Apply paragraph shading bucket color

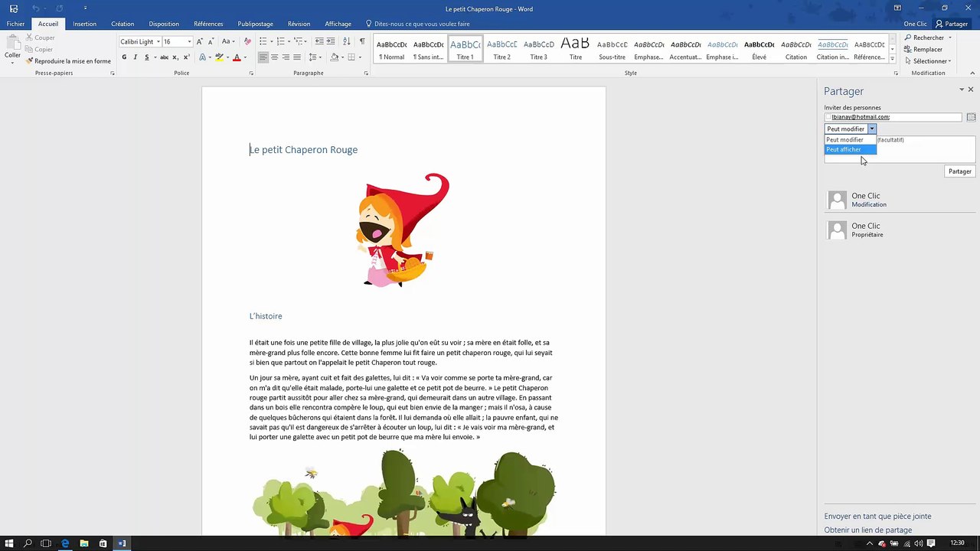coord(334,57)
